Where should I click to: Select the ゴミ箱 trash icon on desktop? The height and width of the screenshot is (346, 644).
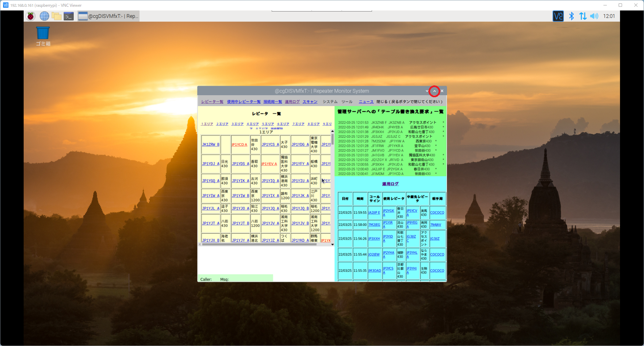(43, 36)
